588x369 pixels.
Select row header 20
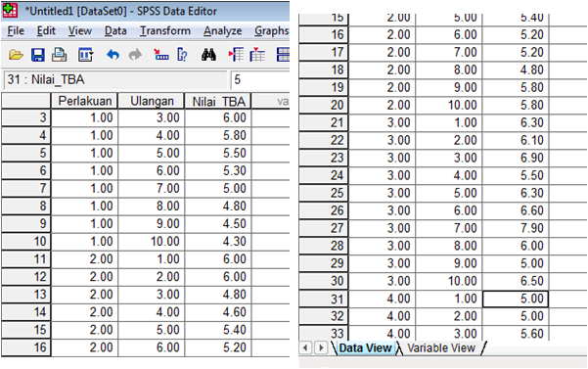323,105
